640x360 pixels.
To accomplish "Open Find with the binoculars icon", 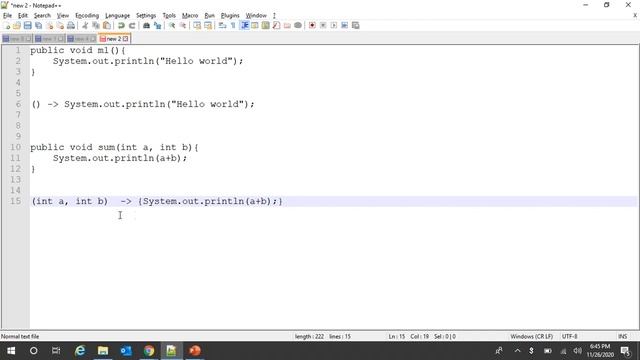I will point(147,26).
